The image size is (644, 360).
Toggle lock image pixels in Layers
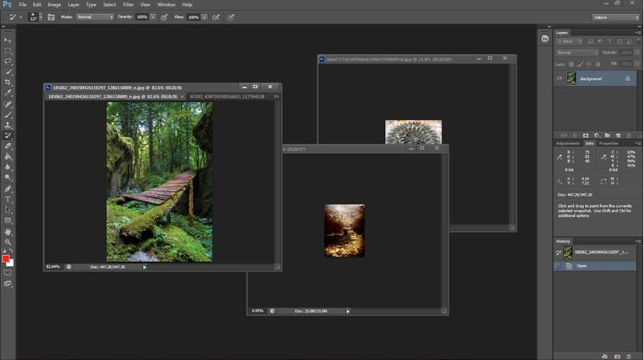pos(580,64)
